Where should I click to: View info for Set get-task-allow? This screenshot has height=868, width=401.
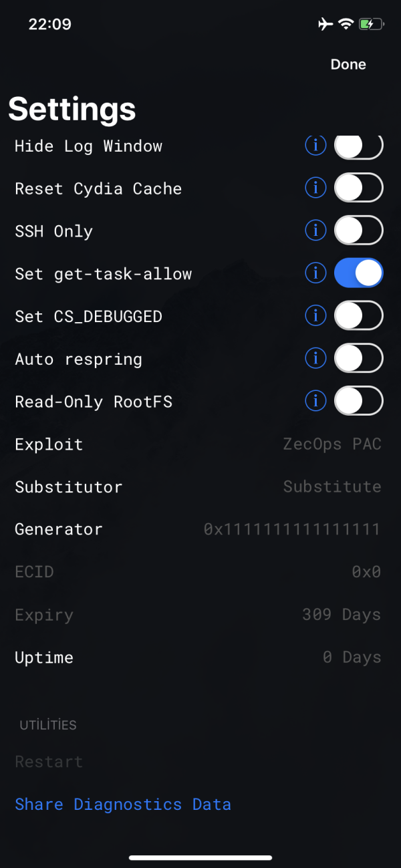(x=315, y=273)
